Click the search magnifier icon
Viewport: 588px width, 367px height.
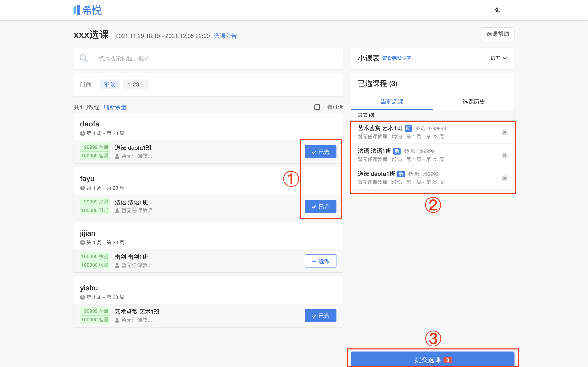(x=84, y=58)
